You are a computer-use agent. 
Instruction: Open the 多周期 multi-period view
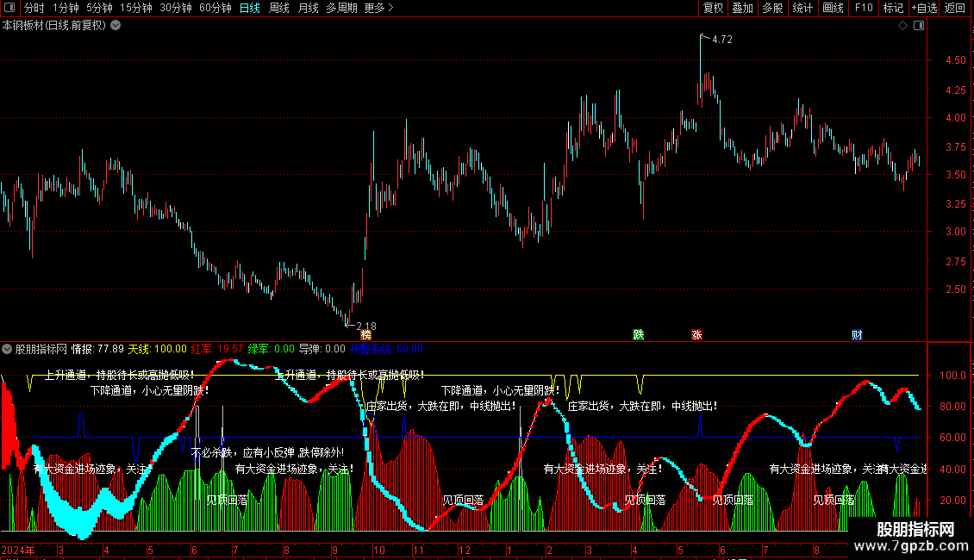click(x=341, y=8)
